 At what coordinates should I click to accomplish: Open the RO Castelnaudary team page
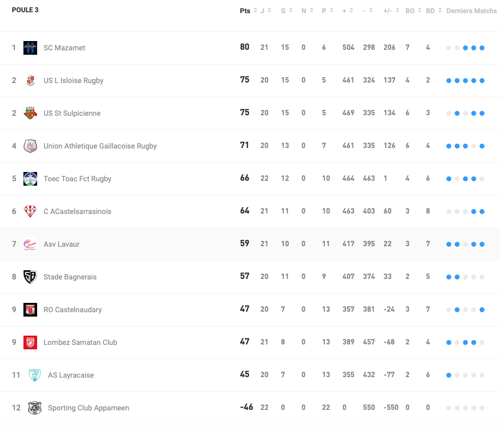73,310
